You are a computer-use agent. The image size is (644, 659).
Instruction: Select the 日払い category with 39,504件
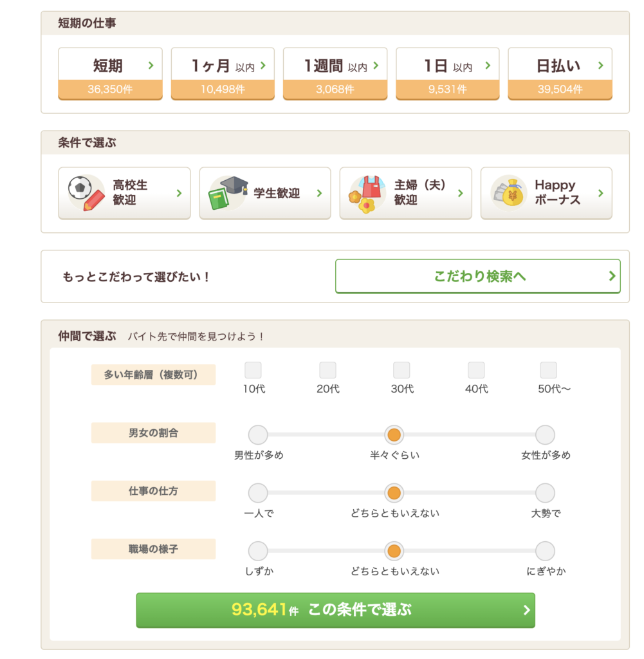(559, 72)
